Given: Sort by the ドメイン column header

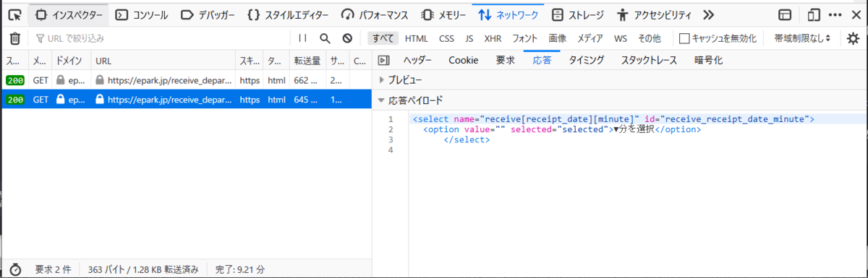Looking at the screenshot, I should point(72,61).
